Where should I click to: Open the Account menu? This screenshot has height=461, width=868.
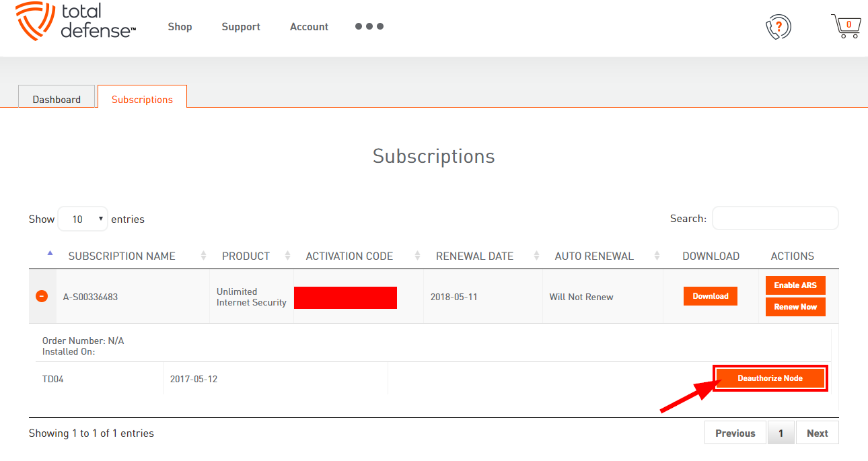[309, 27]
